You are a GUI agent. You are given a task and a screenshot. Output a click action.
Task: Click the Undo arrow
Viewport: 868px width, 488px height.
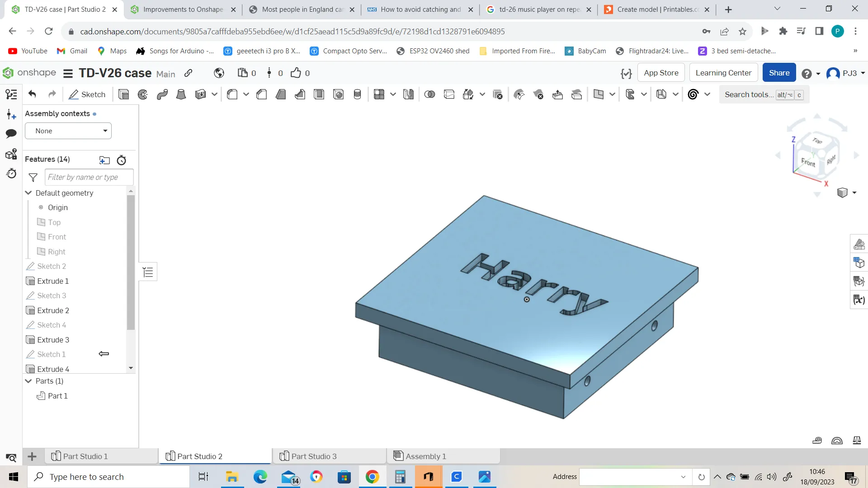[x=32, y=94]
